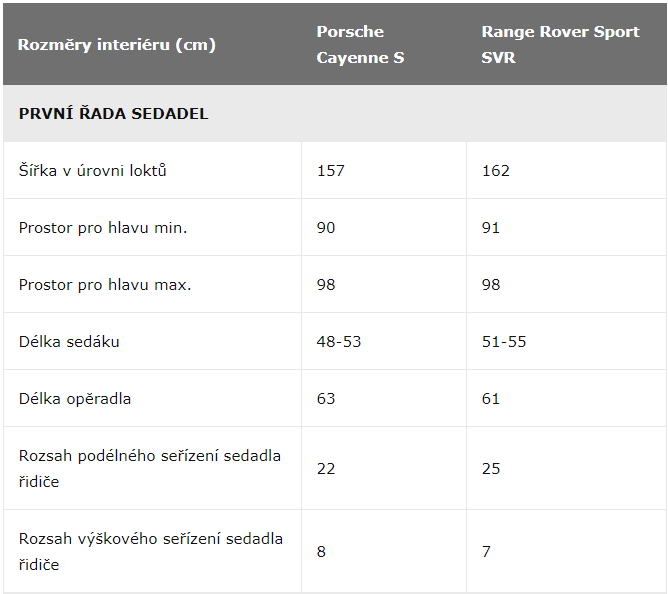The width and height of the screenshot is (668, 594).
Task: Select the longitudinal adjustment value 25
Action: [x=491, y=468]
